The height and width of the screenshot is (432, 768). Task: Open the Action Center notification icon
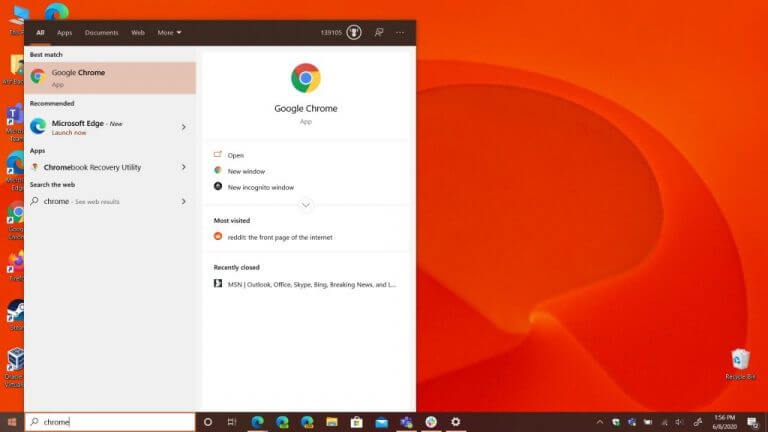point(753,422)
